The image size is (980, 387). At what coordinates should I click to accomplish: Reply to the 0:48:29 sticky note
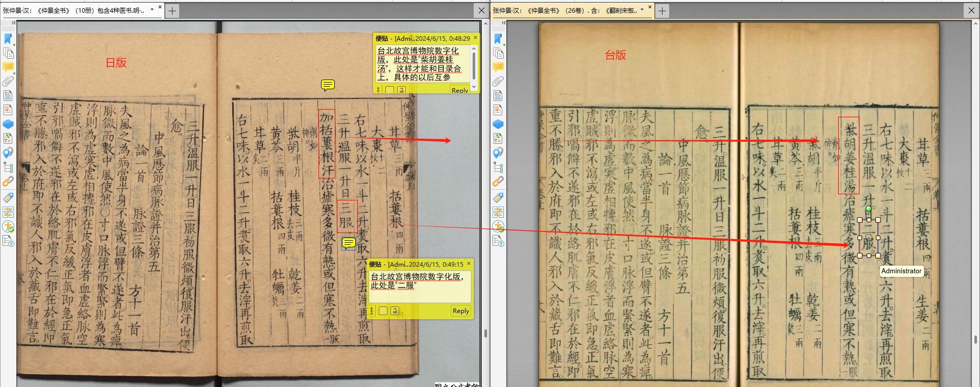[x=460, y=90]
